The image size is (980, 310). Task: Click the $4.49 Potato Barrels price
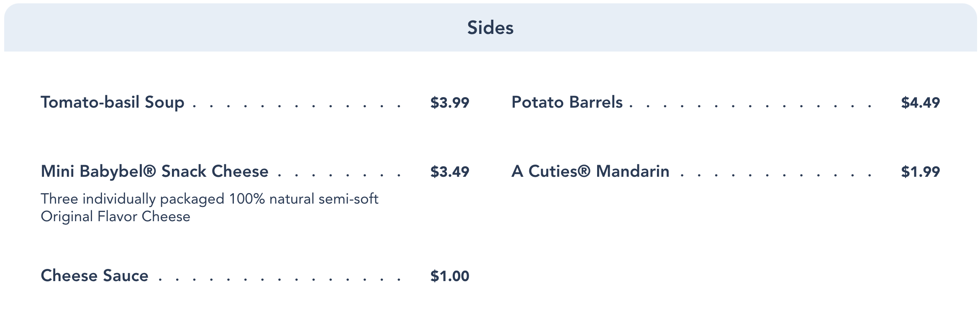(x=920, y=103)
